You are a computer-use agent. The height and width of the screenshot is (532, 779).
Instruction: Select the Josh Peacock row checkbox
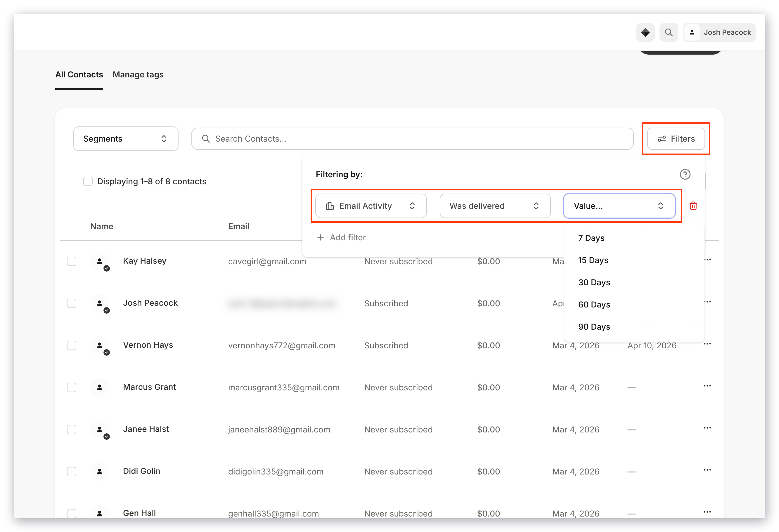(x=71, y=303)
